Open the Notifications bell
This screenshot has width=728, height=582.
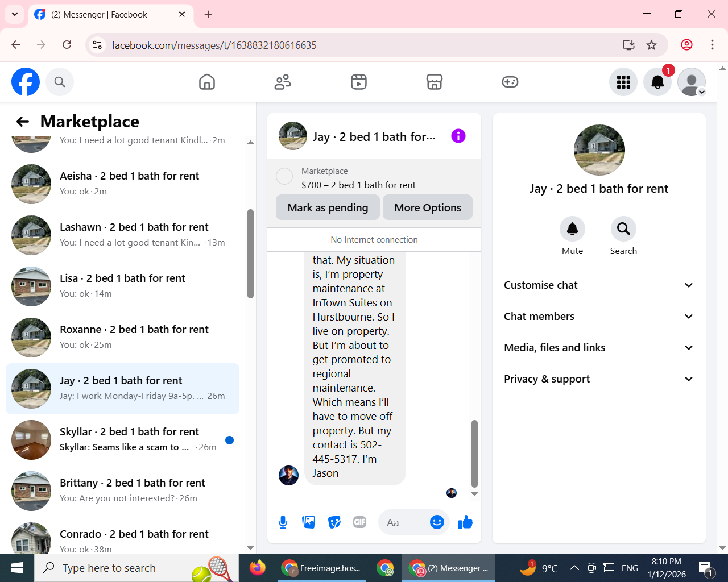click(657, 82)
